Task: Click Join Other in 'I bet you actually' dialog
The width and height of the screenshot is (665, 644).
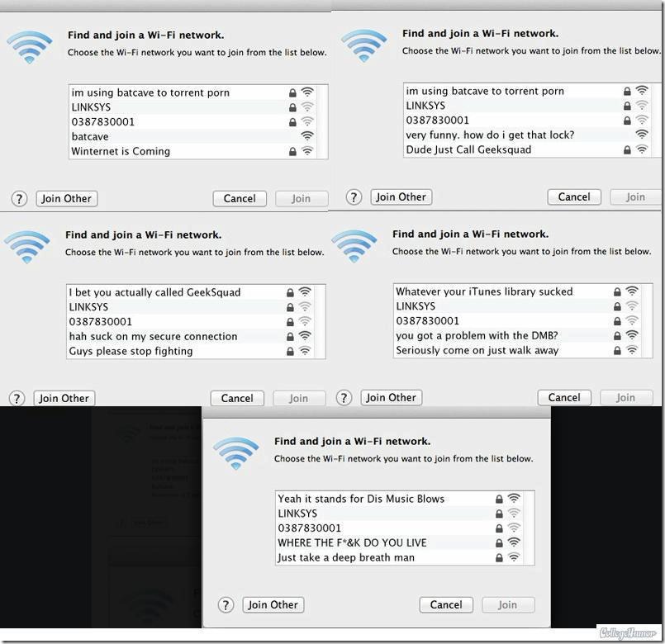Action: [64, 398]
